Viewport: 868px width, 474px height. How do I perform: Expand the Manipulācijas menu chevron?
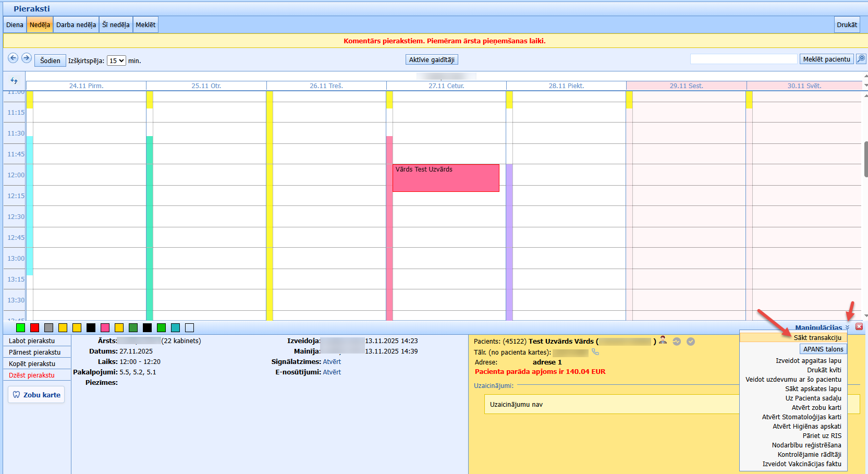(847, 327)
